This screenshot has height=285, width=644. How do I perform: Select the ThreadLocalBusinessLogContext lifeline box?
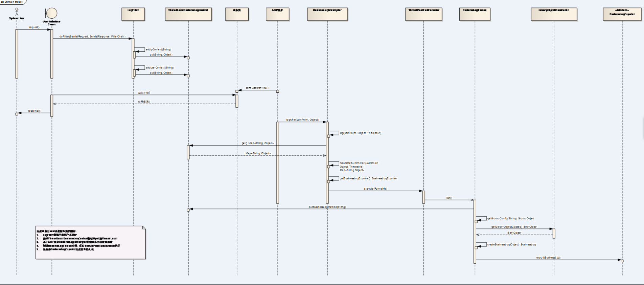[x=188, y=14]
